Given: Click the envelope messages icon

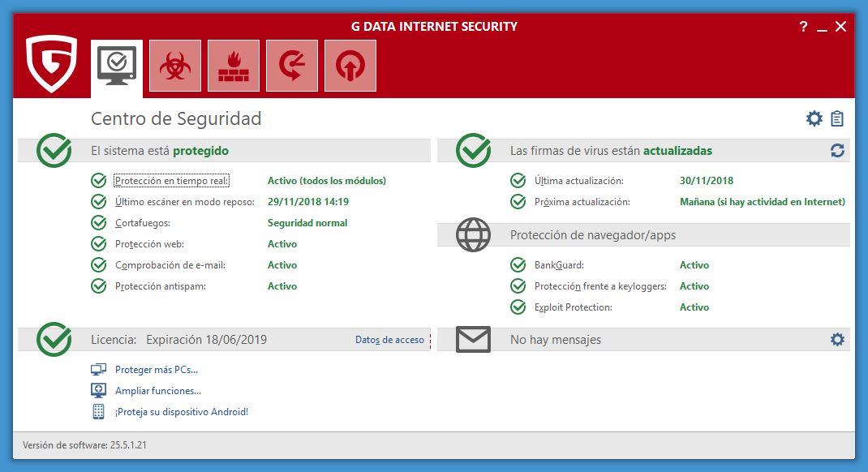Looking at the screenshot, I should pos(473,339).
